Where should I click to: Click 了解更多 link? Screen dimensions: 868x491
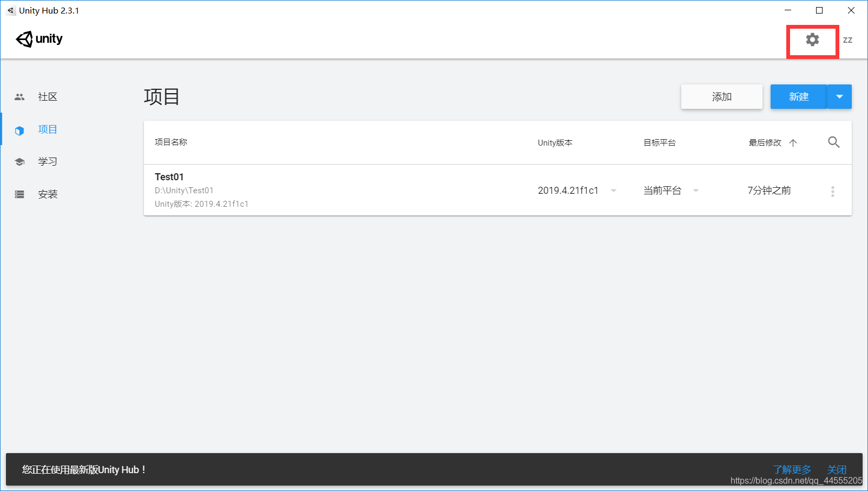[792, 470]
